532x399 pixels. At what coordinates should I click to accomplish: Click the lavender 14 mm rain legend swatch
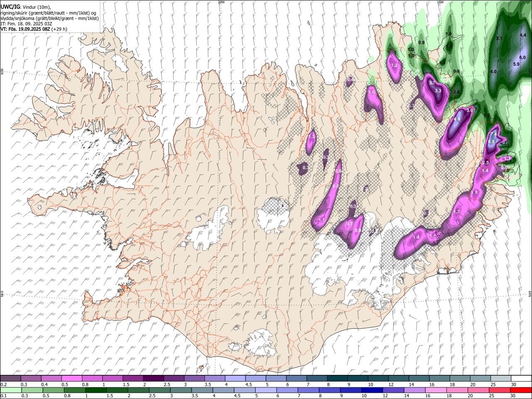(415, 390)
